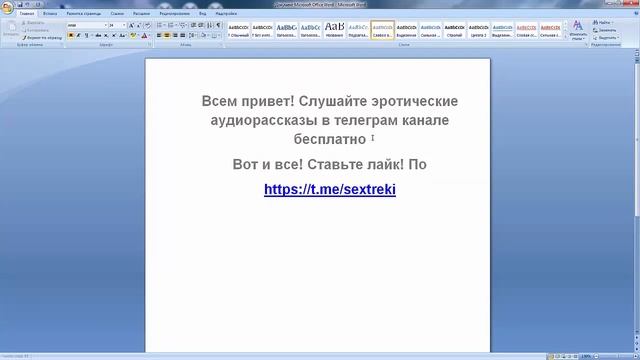
Task: Open Надстройки ribbon tab
Action: click(x=226, y=13)
